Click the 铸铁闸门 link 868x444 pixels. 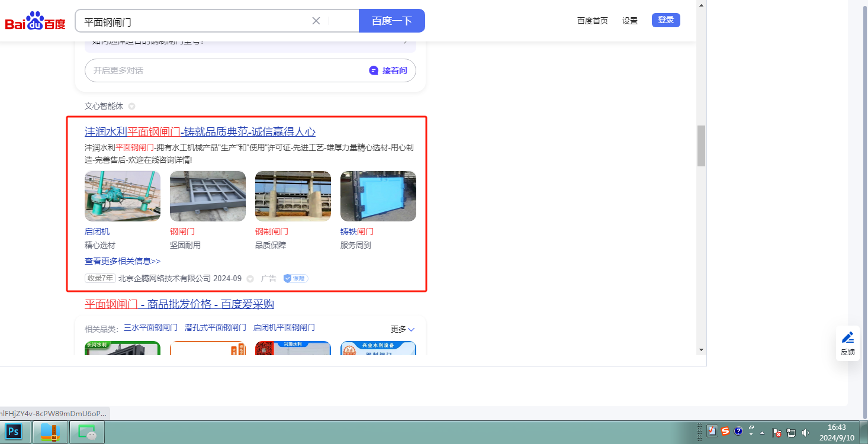pyautogui.click(x=357, y=231)
